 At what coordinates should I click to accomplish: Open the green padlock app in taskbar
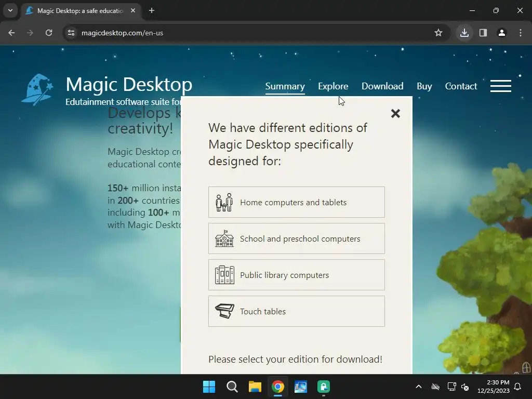point(323,387)
